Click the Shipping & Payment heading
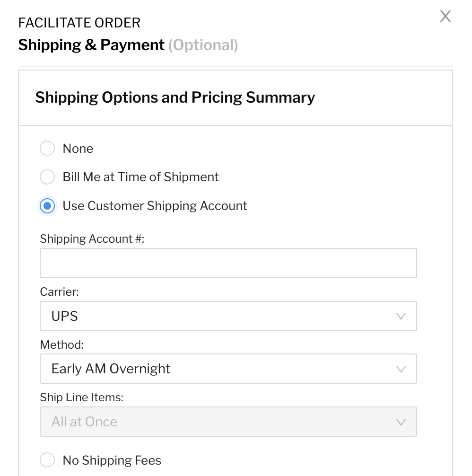Image resolution: width=472 pixels, height=476 pixels. (91, 45)
